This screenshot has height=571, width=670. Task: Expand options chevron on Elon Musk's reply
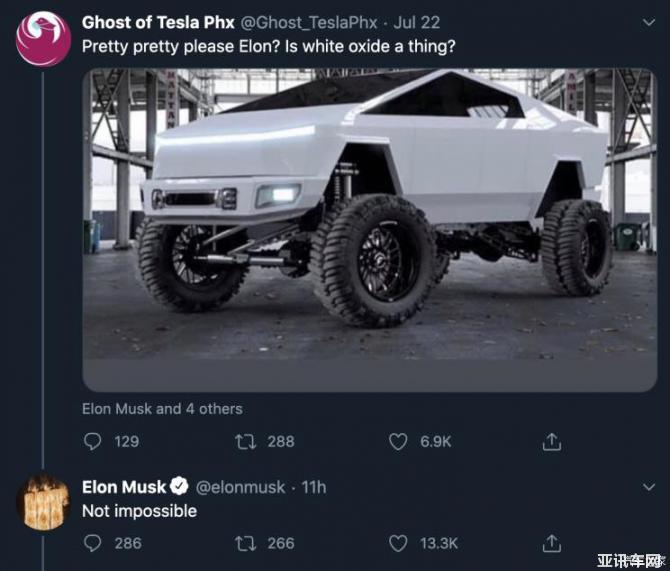649,487
